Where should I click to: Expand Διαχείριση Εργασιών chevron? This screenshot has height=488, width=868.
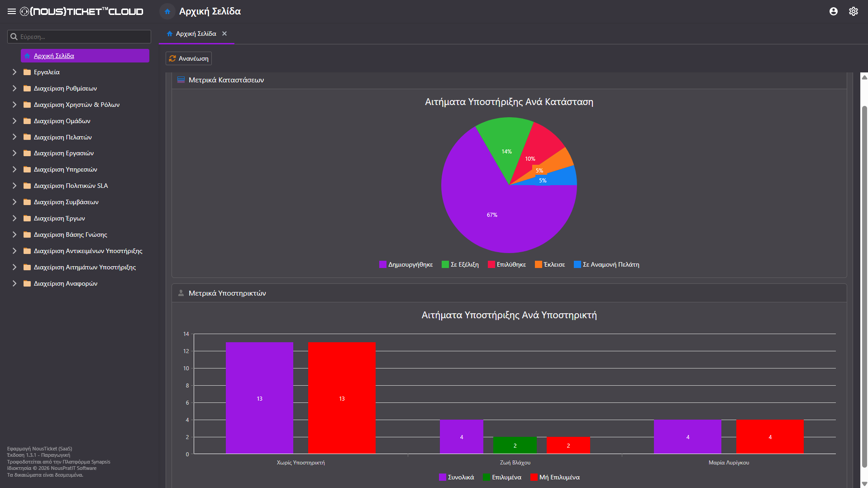14,153
